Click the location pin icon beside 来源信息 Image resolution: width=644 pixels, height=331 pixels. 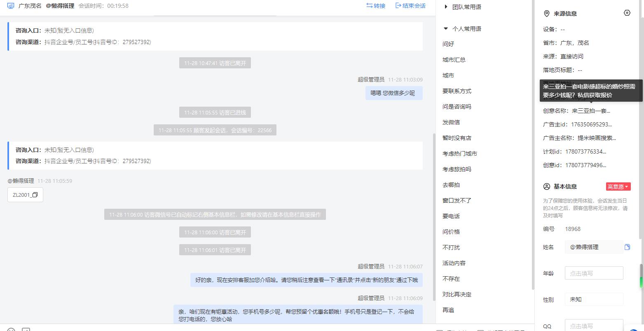pos(547,14)
